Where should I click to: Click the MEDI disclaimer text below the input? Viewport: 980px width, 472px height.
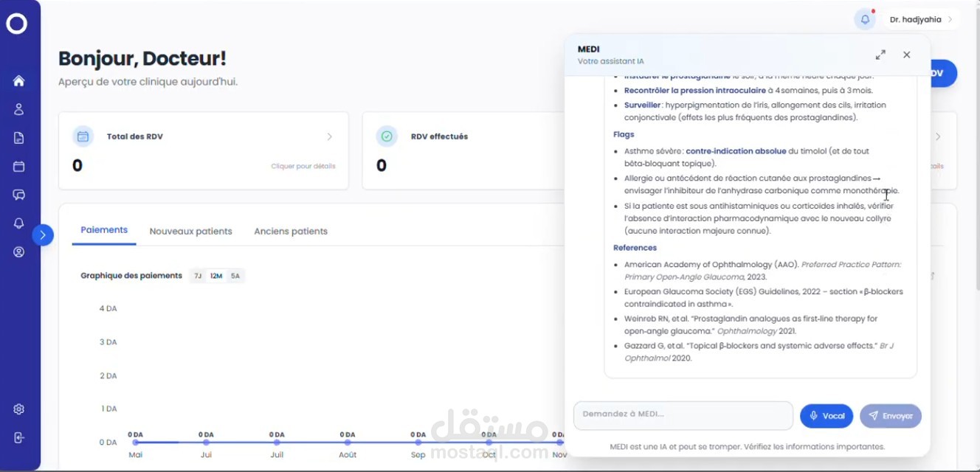point(747,447)
